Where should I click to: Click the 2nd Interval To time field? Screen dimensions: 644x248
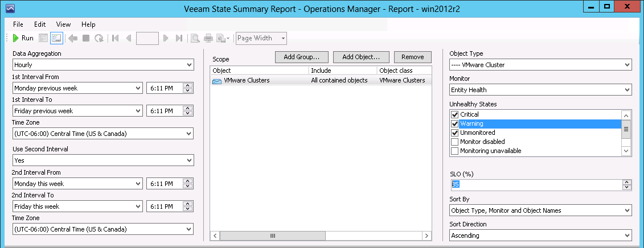(165, 206)
